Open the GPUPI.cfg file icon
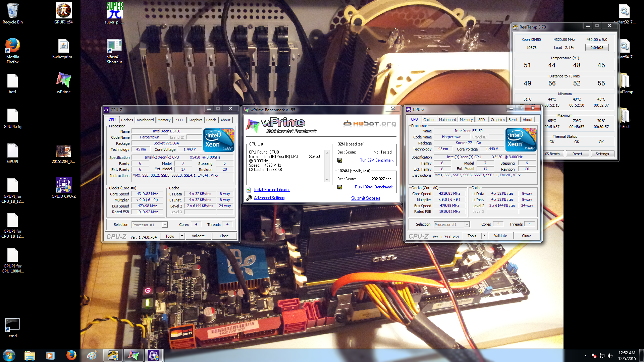Image resolution: width=644 pixels, height=362 pixels. pos(12,119)
